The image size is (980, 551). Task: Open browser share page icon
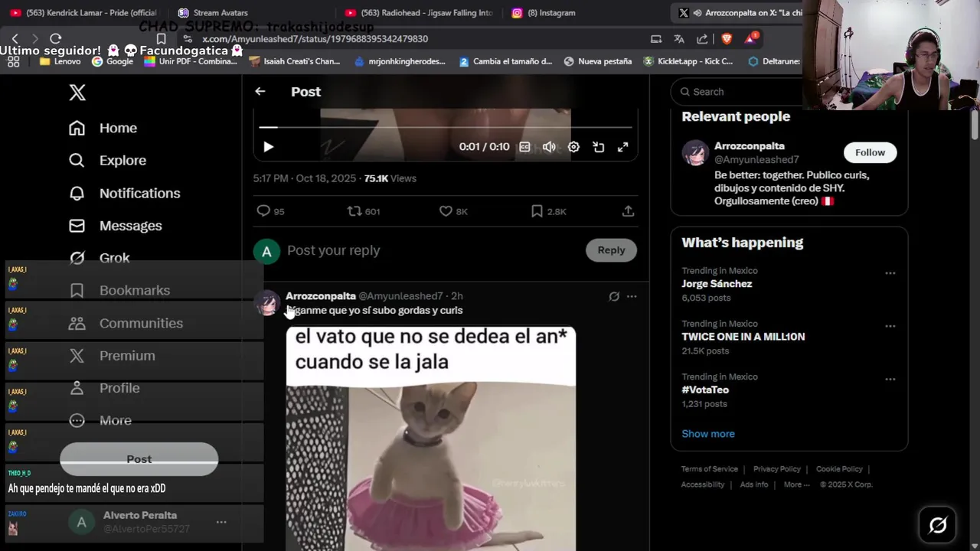[702, 38]
